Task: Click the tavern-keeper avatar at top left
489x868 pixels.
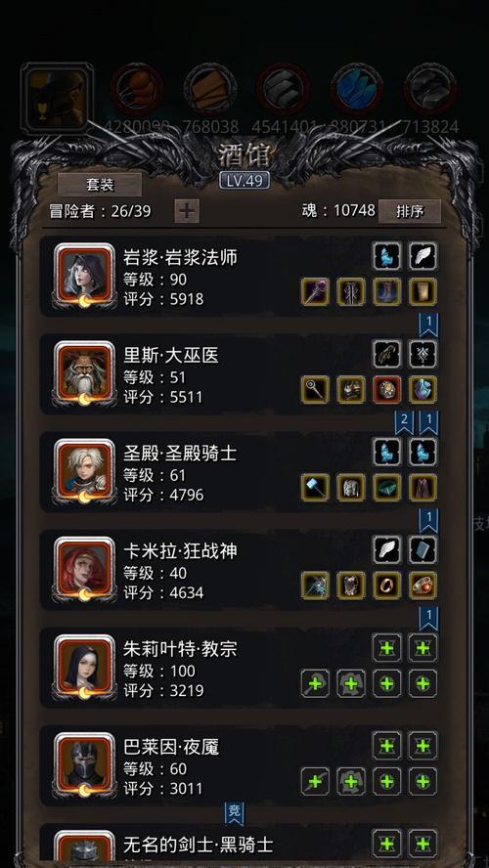Action: [x=57, y=99]
